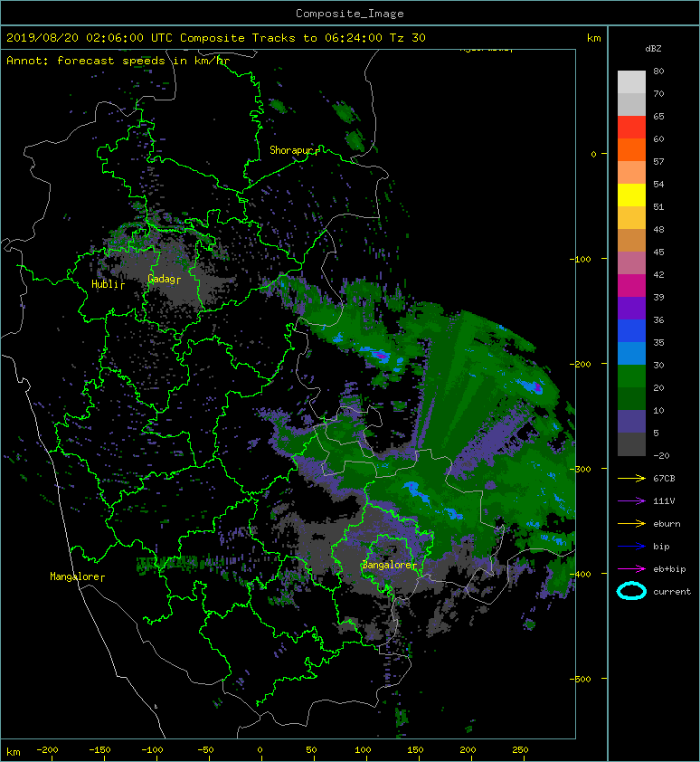
Task: Choose the slate purple swatch between 10 and 5
Action: click(x=631, y=421)
